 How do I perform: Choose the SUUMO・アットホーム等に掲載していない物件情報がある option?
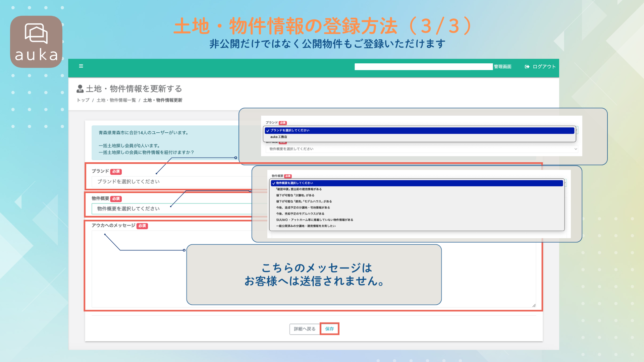[x=417, y=220]
